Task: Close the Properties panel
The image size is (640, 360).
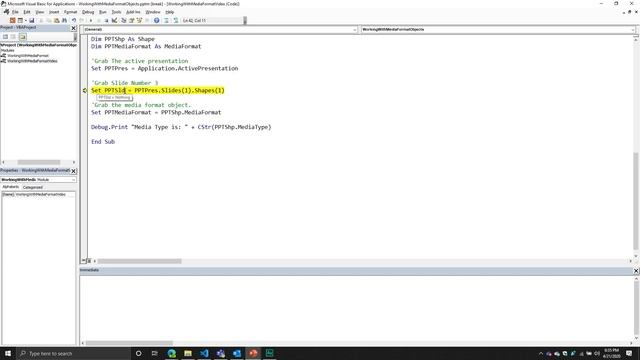Action: pyautogui.click(x=73, y=171)
